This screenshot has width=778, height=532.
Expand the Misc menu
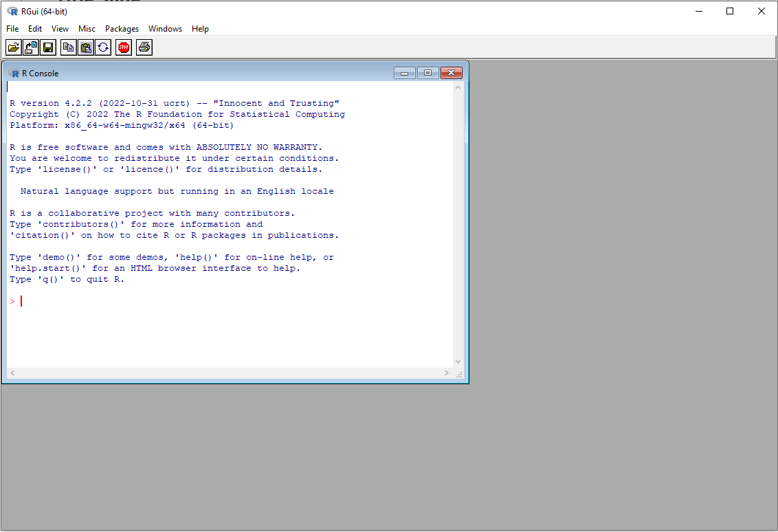(87, 29)
